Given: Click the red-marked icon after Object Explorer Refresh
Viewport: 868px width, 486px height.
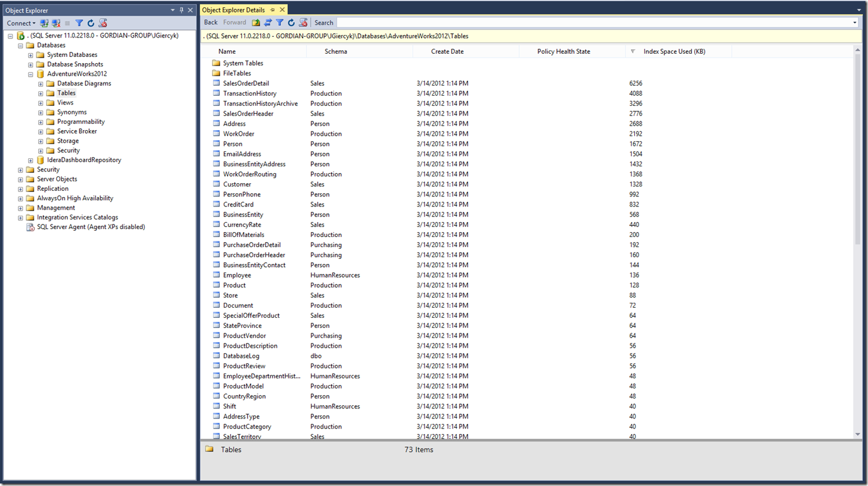Looking at the screenshot, I should coord(103,23).
